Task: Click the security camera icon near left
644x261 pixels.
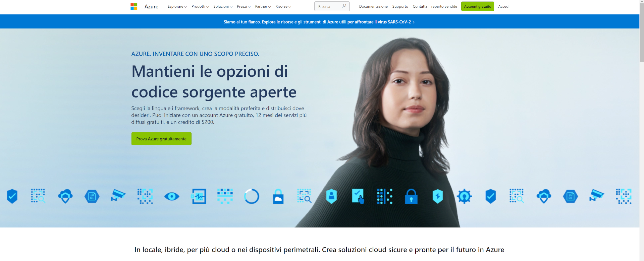Action: tap(118, 195)
